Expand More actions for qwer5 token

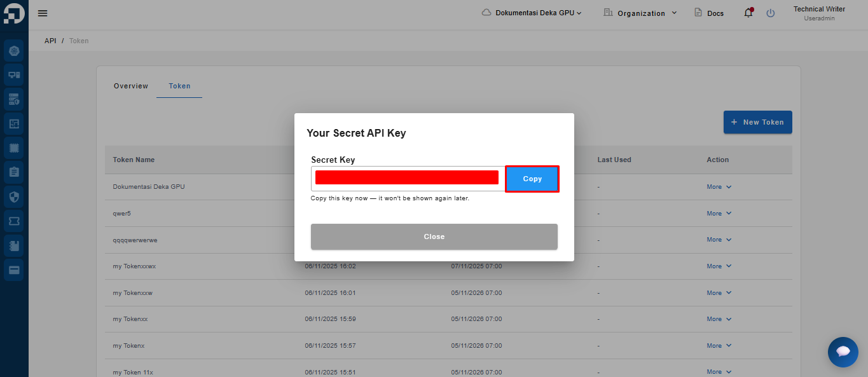point(719,214)
